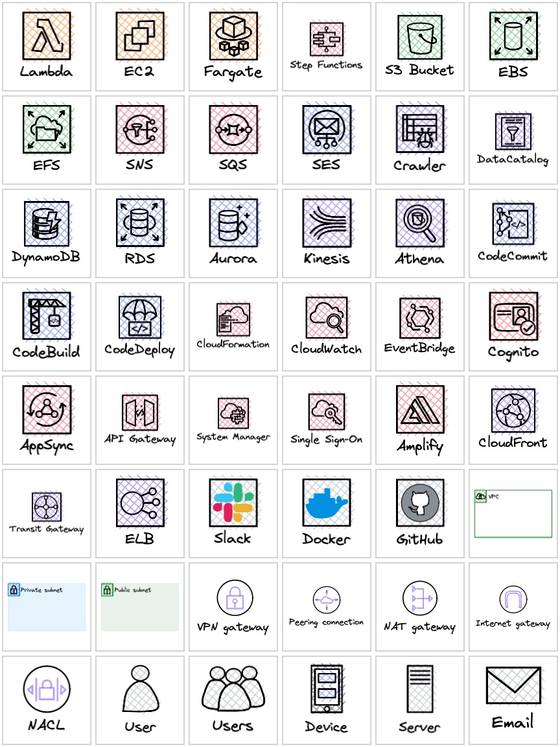Select the S3 Bucket icon
Screen dimensions: 560x747
420,37
